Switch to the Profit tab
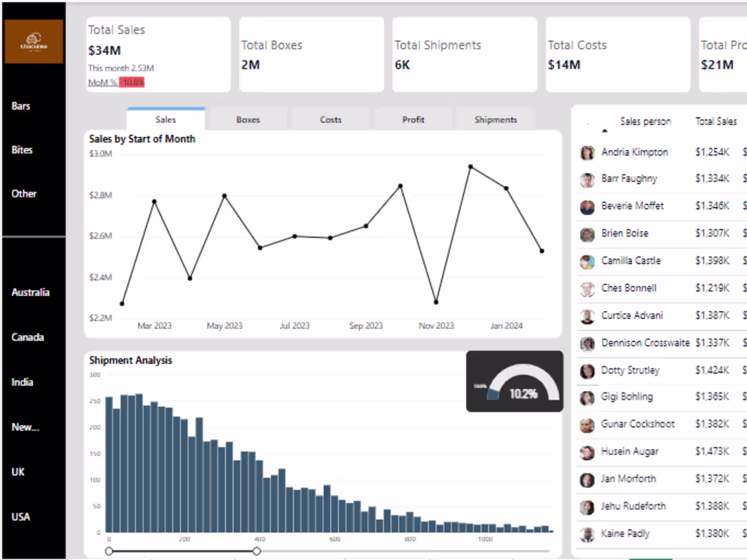The height and width of the screenshot is (560, 747). click(413, 119)
